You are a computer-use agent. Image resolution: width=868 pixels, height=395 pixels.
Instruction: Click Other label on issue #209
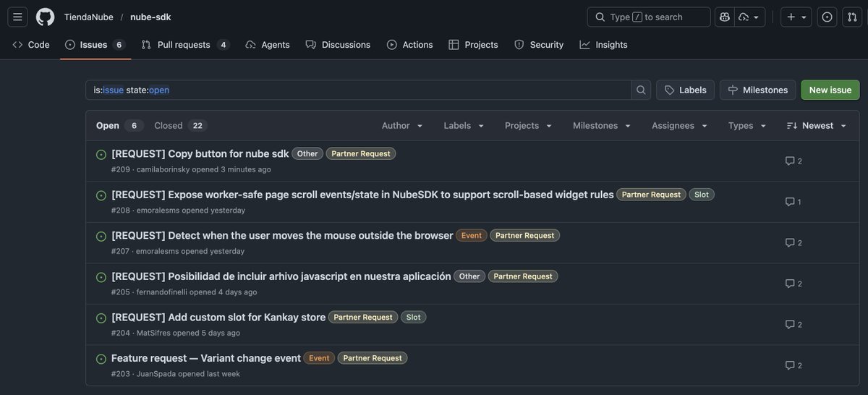click(307, 153)
